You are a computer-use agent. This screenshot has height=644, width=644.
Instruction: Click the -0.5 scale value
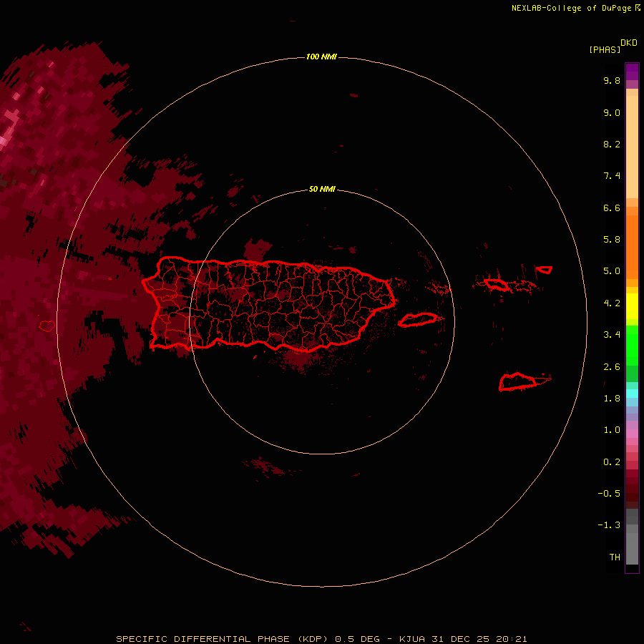609,494
